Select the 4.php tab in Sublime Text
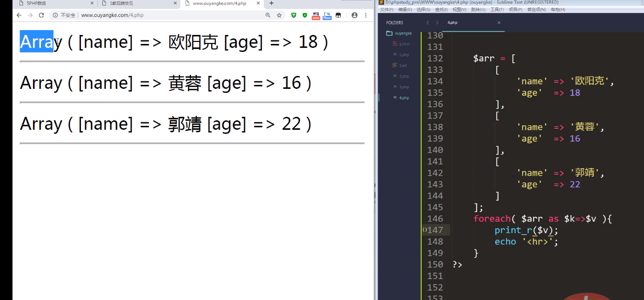Screen dimensions: 644x300 [x=453, y=22]
